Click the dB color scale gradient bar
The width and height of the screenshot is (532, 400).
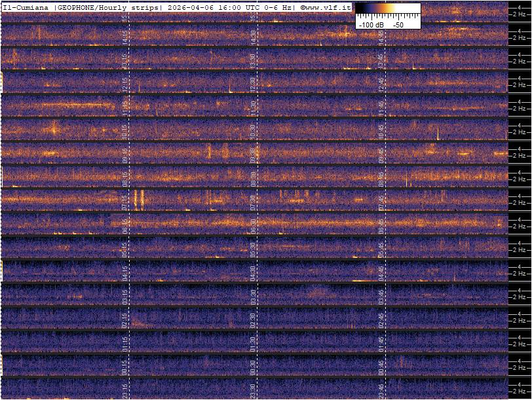[x=388, y=10]
